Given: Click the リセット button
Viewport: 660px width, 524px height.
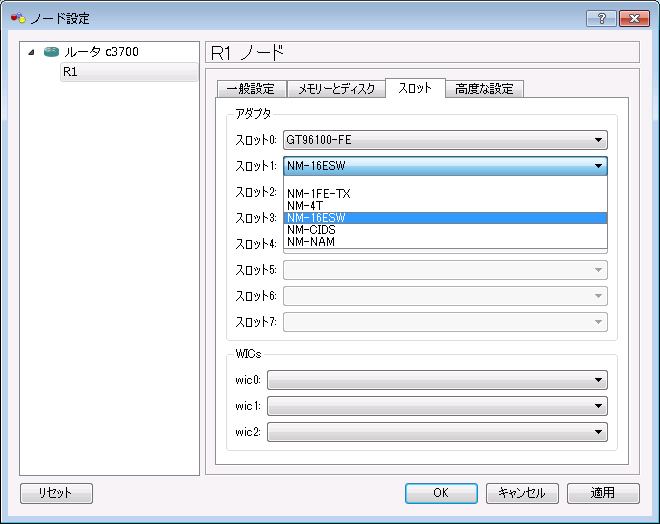Looking at the screenshot, I should (56, 493).
